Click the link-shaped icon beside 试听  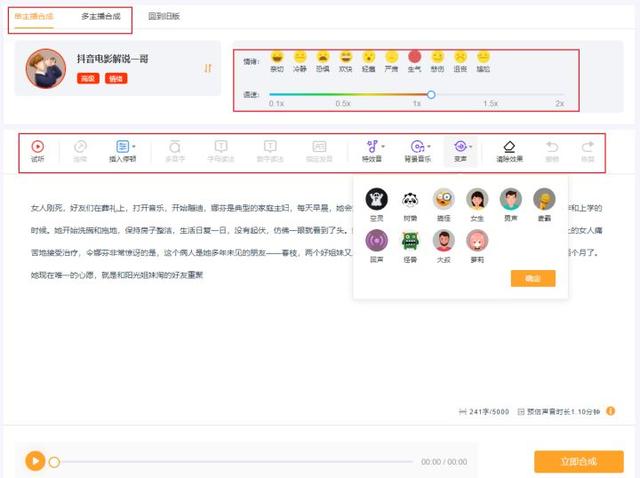(x=80, y=147)
